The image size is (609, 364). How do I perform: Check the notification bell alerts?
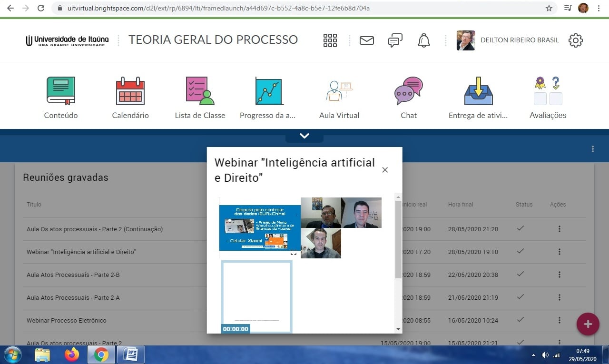pyautogui.click(x=423, y=40)
